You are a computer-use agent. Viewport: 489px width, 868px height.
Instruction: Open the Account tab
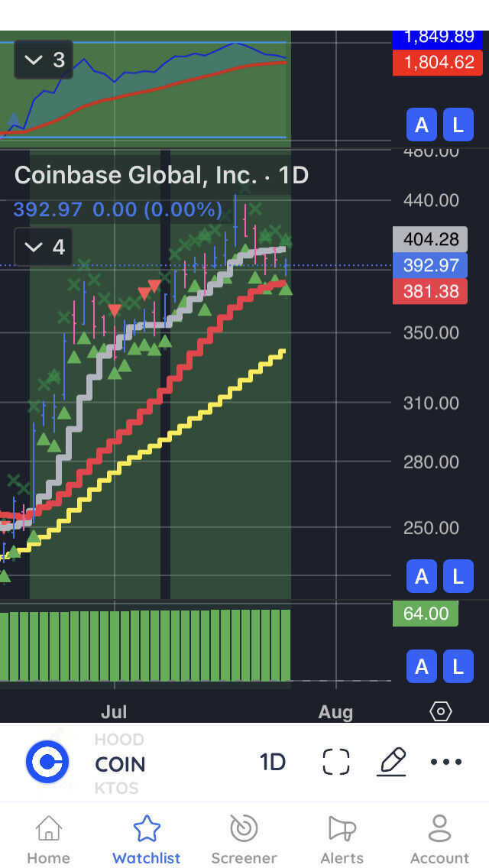(439, 839)
